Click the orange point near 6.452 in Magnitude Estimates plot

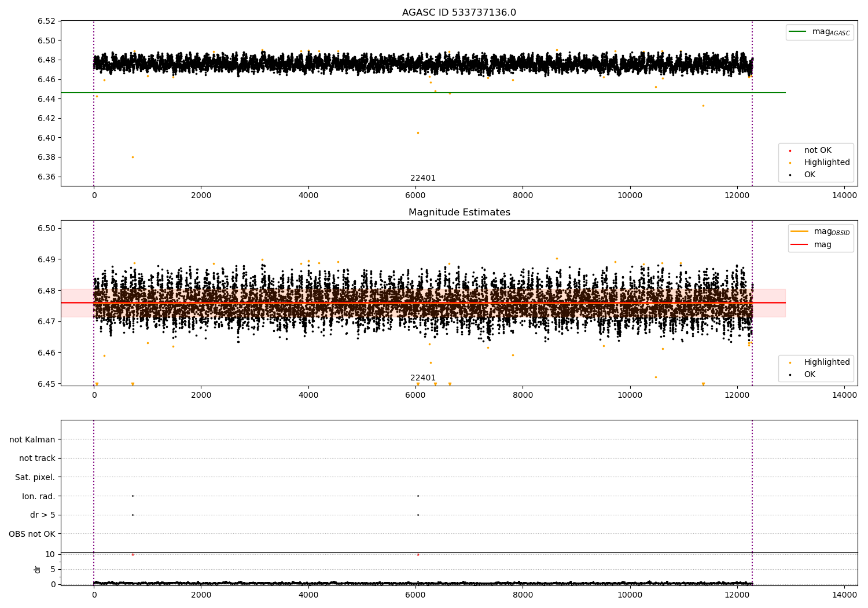coord(656,377)
